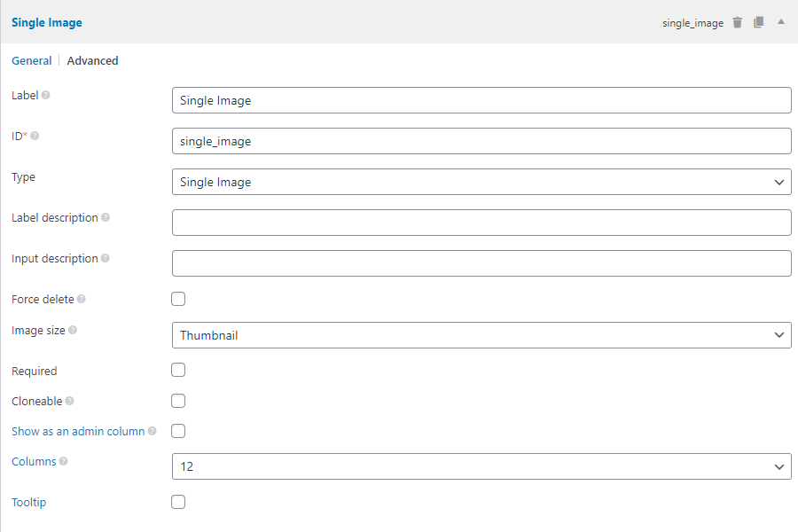Delete the Single Image field via trash icon
798x532 pixels.
tap(738, 22)
